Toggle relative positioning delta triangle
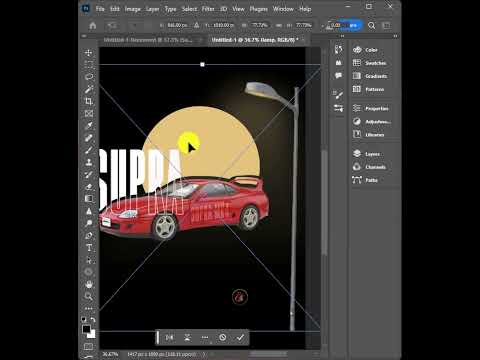 point(197,25)
